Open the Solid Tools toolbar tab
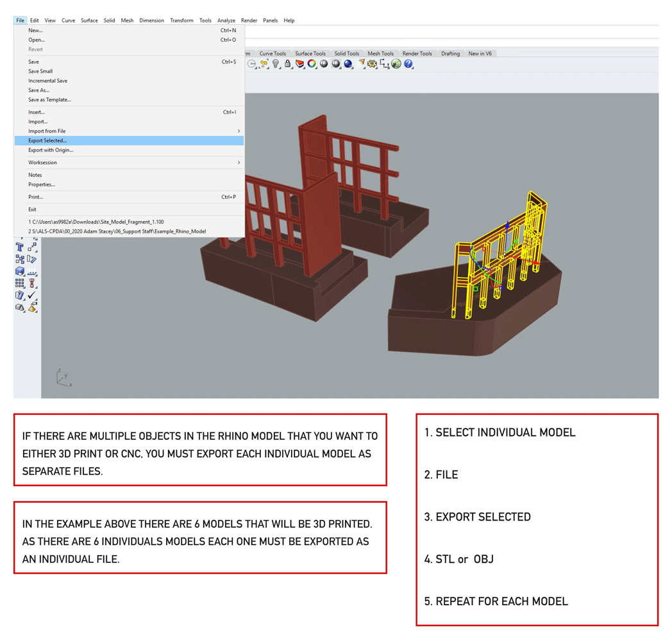672x643 pixels. pos(346,53)
